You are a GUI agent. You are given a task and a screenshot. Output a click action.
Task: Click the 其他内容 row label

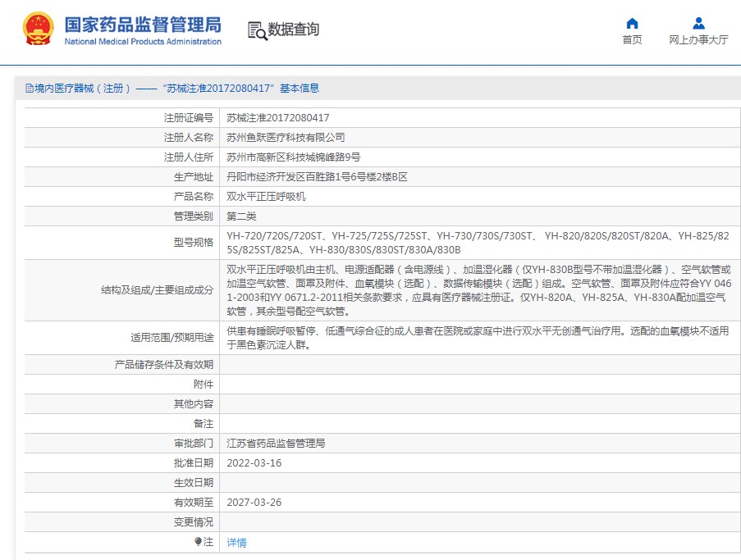pos(194,404)
